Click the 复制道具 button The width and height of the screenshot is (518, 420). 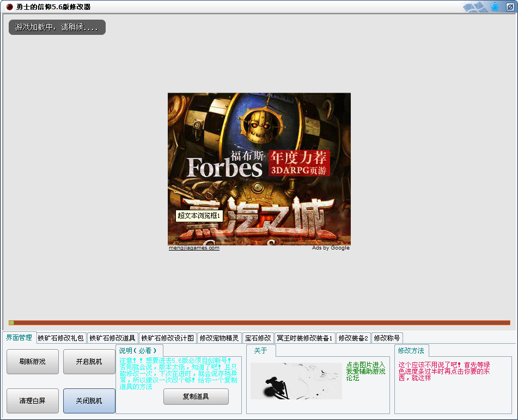[196, 397]
